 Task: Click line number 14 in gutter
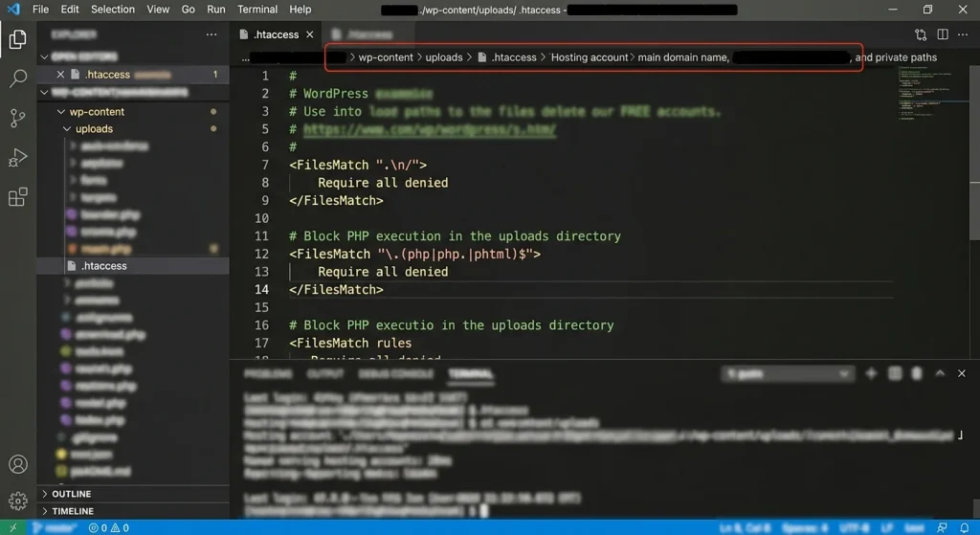pos(261,290)
